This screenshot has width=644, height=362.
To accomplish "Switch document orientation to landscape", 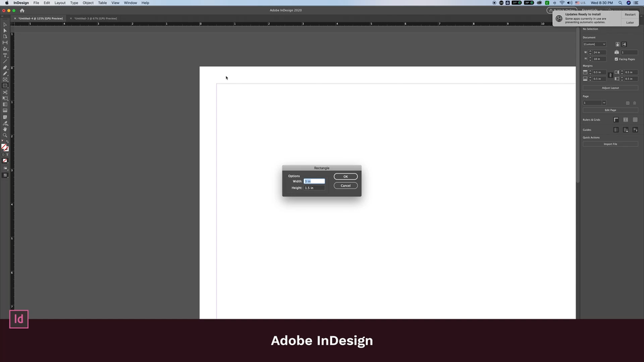I will click(x=624, y=44).
